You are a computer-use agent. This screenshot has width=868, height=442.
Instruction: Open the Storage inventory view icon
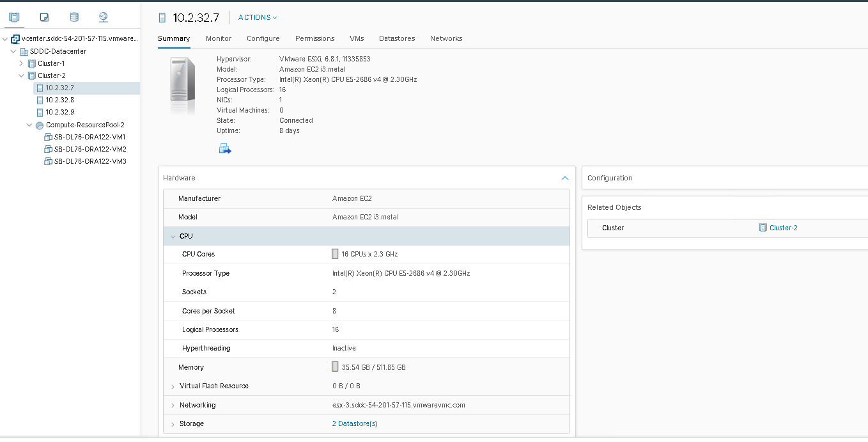[x=74, y=17]
